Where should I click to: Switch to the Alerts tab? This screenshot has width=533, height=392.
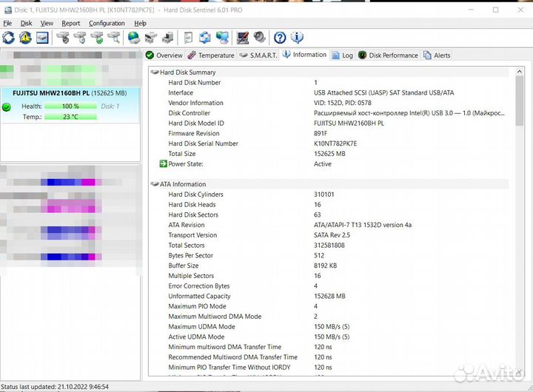[x=437, y=55]
